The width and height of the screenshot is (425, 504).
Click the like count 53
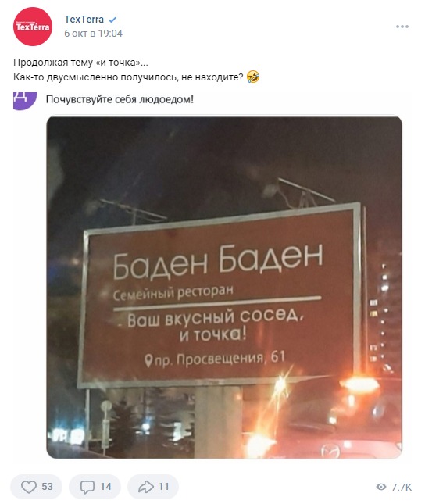(47, 487)
